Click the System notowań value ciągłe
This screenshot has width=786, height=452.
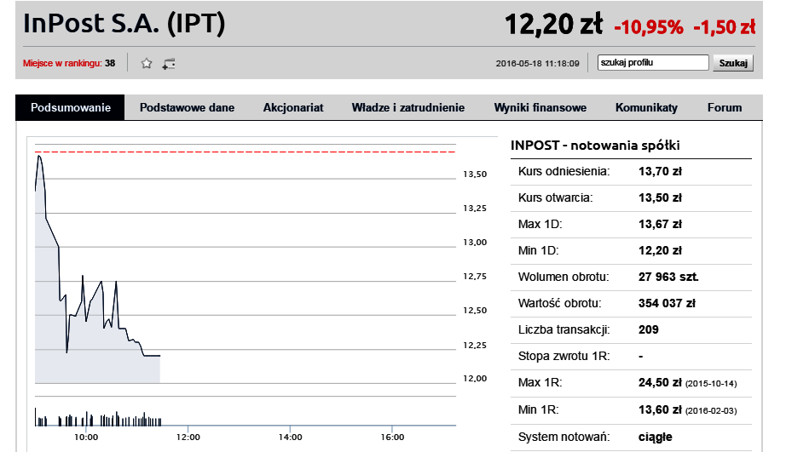pyautogui.click(x=655, y=437)
